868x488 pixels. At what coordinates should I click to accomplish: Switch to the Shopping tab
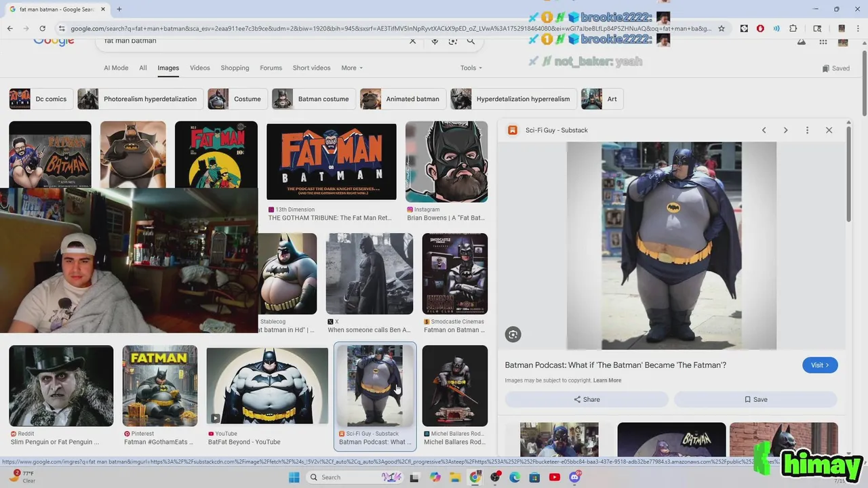click(235, 68)
